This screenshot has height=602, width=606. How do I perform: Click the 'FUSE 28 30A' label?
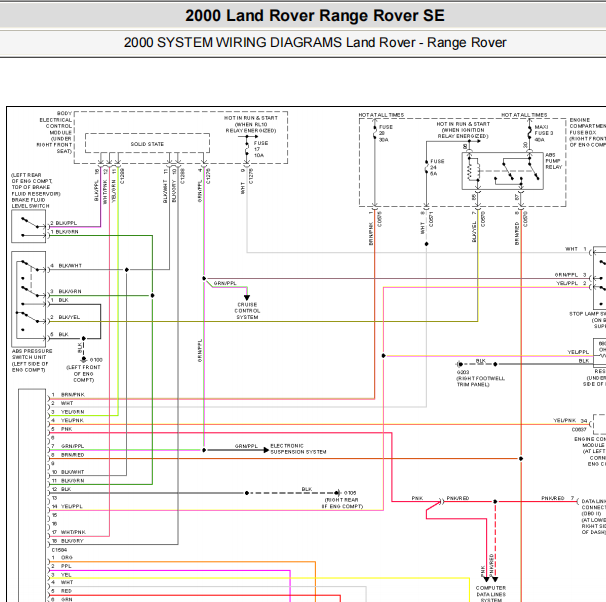point(385,133)
